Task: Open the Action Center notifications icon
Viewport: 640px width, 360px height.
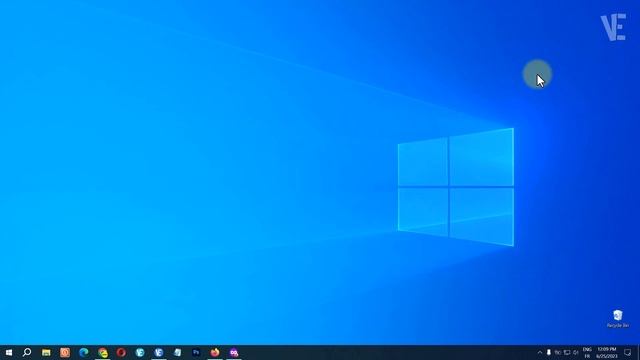Action: (627, 352)
